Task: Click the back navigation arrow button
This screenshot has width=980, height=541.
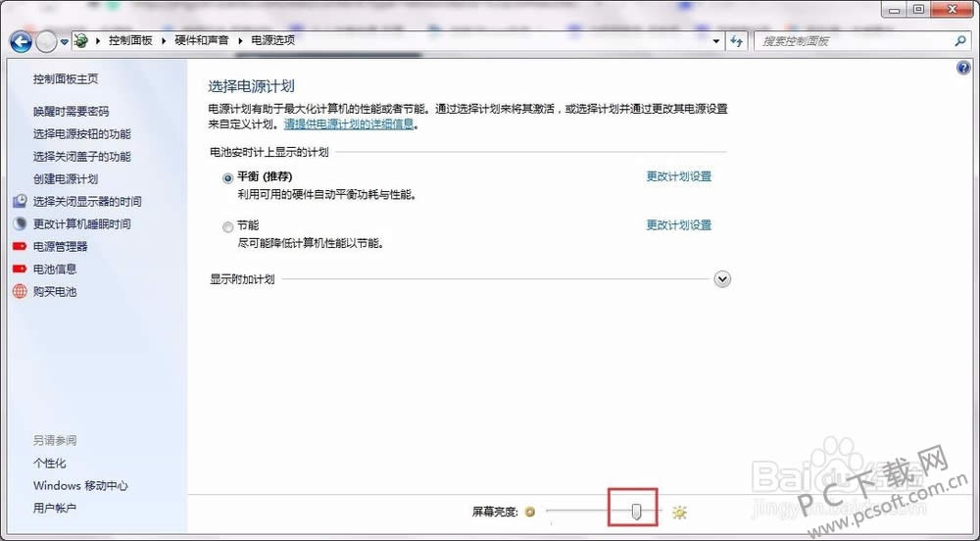Action: click(21, 41)
